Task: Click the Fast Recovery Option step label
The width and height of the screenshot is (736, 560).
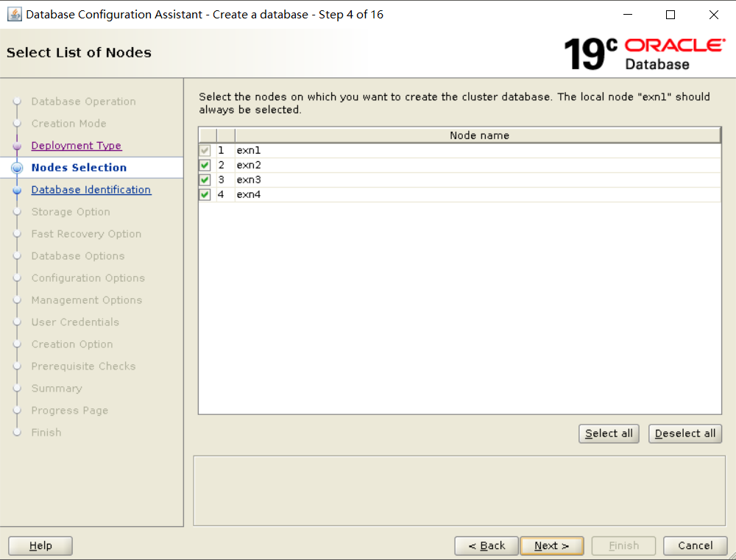Action: (86, 234)
